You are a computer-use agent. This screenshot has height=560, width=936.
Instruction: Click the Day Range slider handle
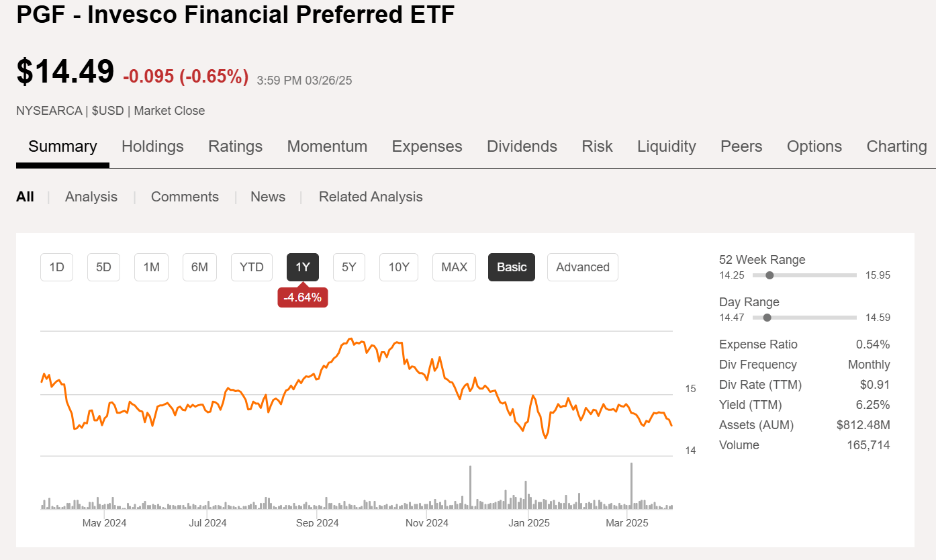click(x=766, y=317)
